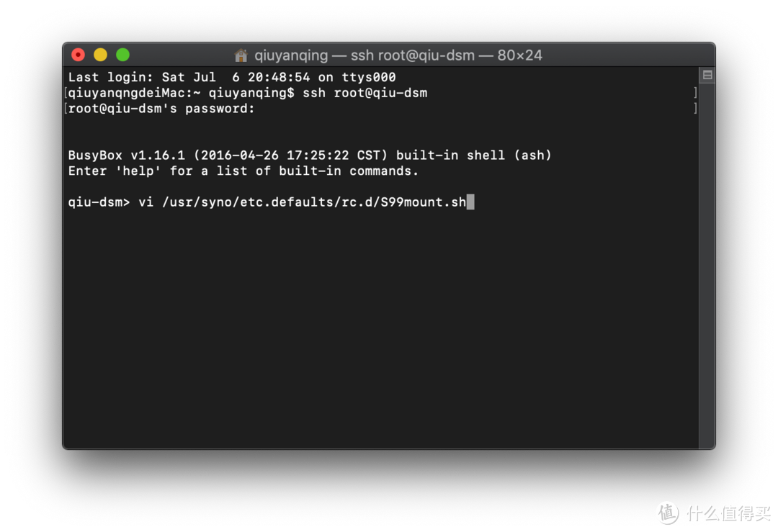Click the block cursor after S99mount.sh

[x=470, y=202]
